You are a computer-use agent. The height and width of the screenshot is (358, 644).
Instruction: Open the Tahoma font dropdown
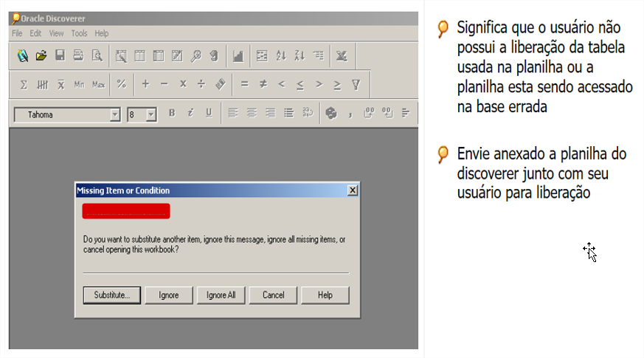coord(115,114)
